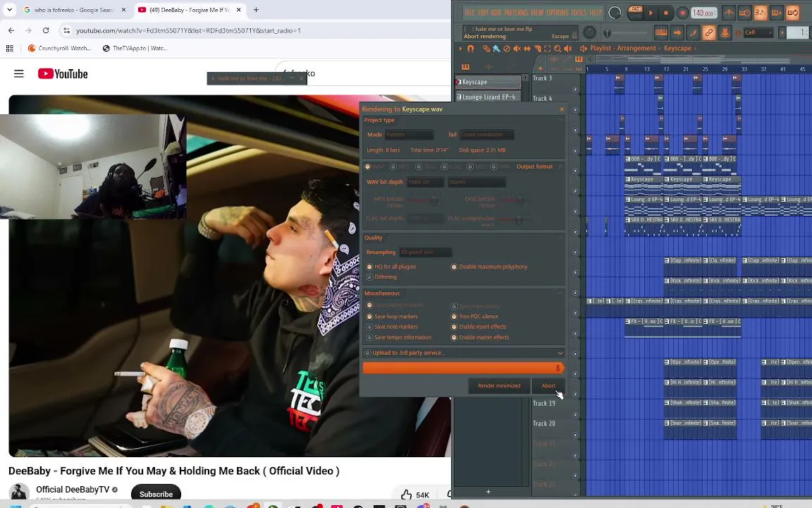Screen dimensions: 812x508
Task: Click the orange arrow step-edit icon
Action: click(x=677, y=32)
